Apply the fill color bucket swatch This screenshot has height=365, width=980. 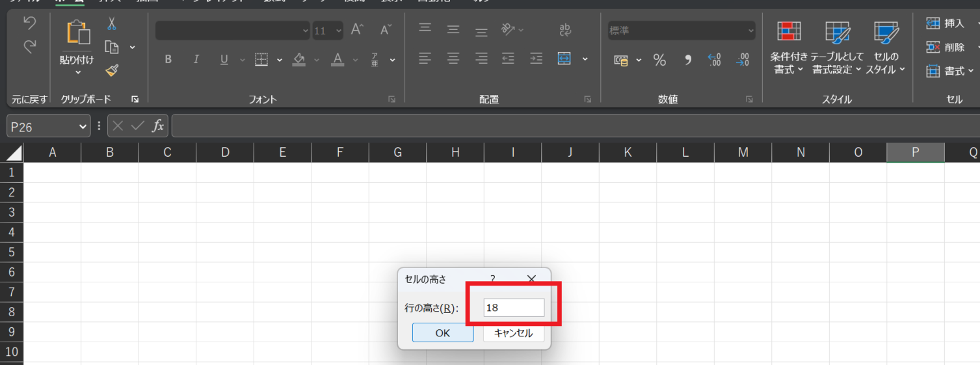[299, 59]
